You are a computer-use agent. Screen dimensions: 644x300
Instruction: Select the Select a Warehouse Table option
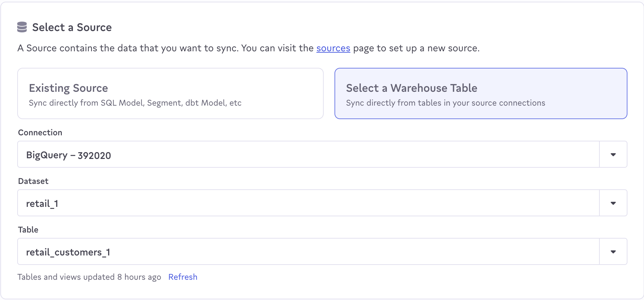[x=412, y=88]
